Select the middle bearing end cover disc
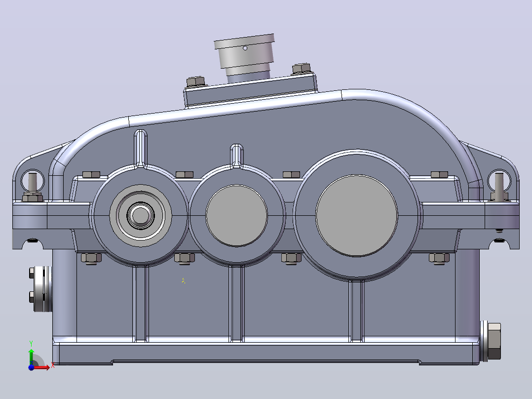 [236, 216]
